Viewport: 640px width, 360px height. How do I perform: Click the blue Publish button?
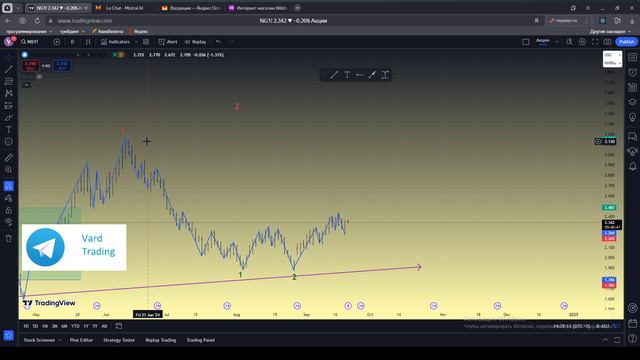coord(627,42)
